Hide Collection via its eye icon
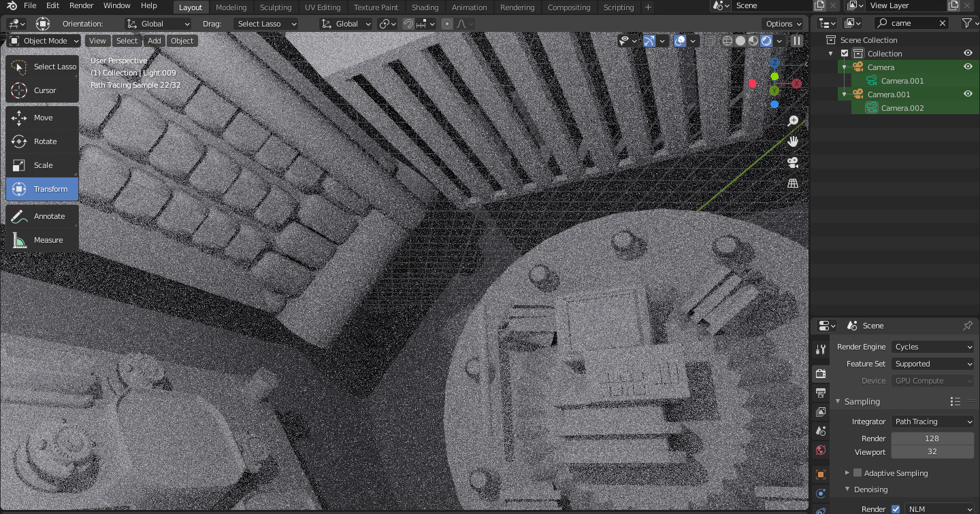980x514 pixels. pos(968,54)
